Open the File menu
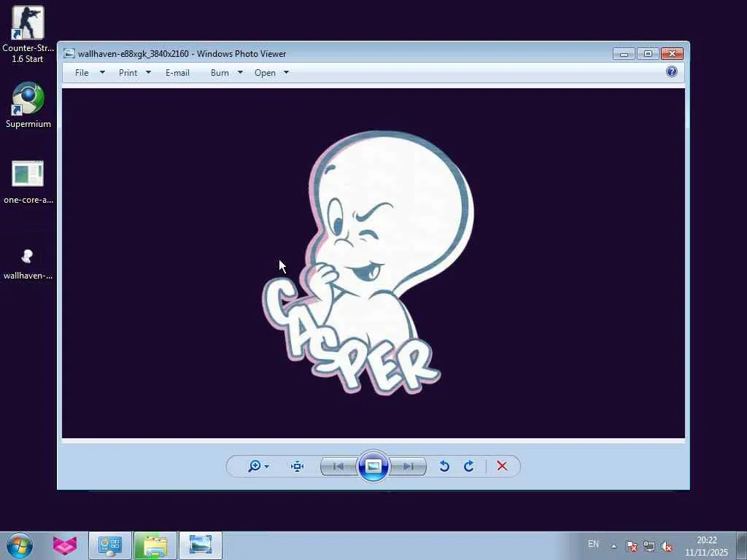Screen dimensions: 747x560 coord(82,73)
